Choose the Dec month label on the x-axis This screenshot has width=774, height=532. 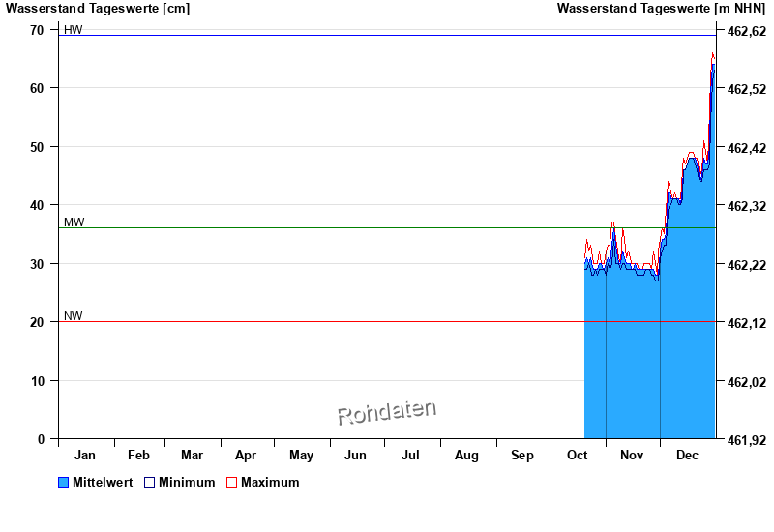click(x=687, y=456)
